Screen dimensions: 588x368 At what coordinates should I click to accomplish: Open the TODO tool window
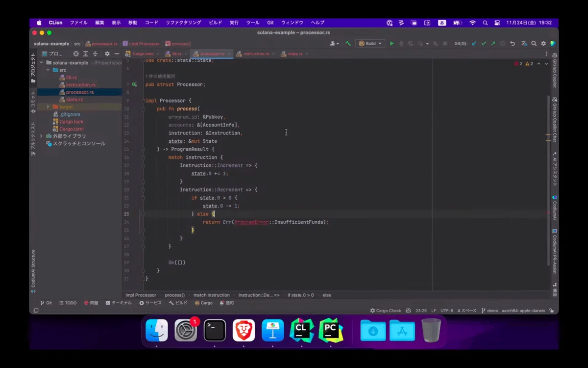[x=68, y=303]
